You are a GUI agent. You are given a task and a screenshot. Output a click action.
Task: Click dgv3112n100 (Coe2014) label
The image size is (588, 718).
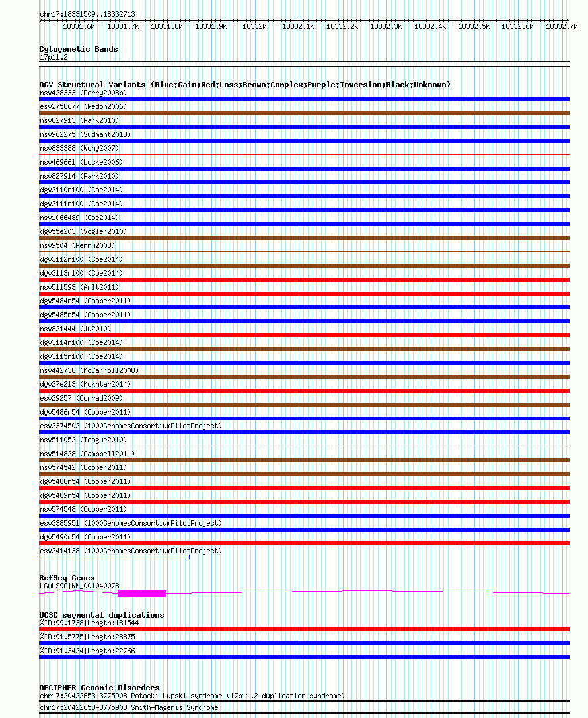point(81,259)
